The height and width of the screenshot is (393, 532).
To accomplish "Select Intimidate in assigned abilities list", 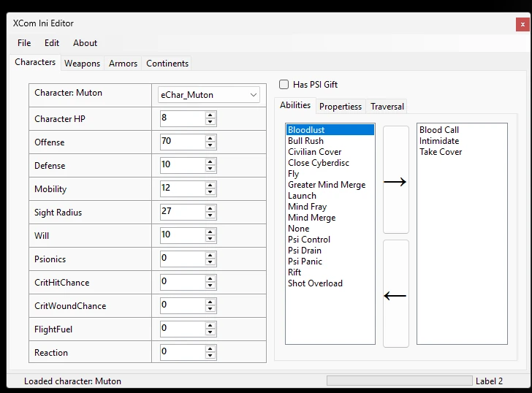I will [439, 141].
